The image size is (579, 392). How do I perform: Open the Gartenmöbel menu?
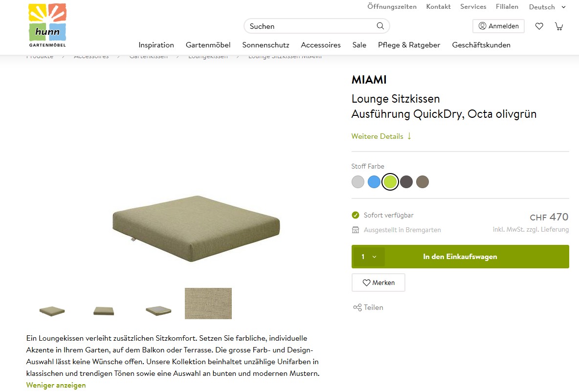coord(208,45)
